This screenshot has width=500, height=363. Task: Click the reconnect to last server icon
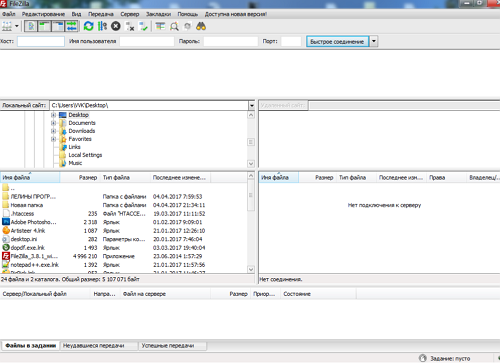point(144,26)
